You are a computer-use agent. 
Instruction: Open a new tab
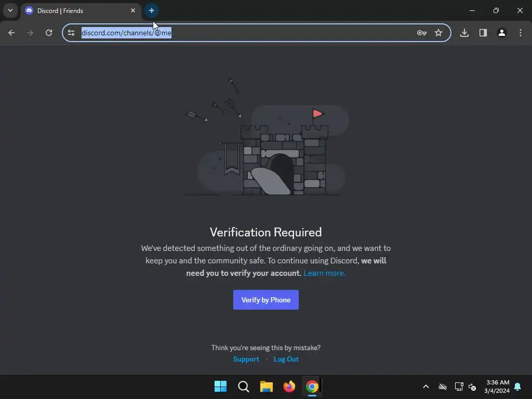(x=152, y=10)
